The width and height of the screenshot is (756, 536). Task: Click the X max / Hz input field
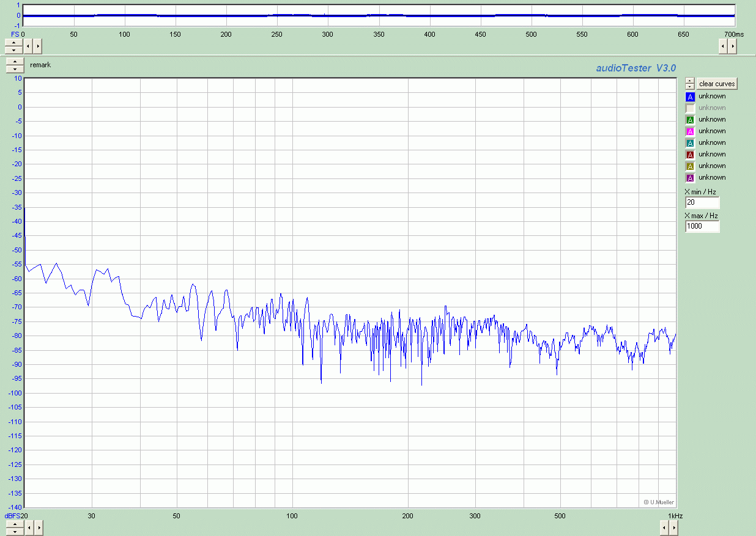[x=702, y=226]
